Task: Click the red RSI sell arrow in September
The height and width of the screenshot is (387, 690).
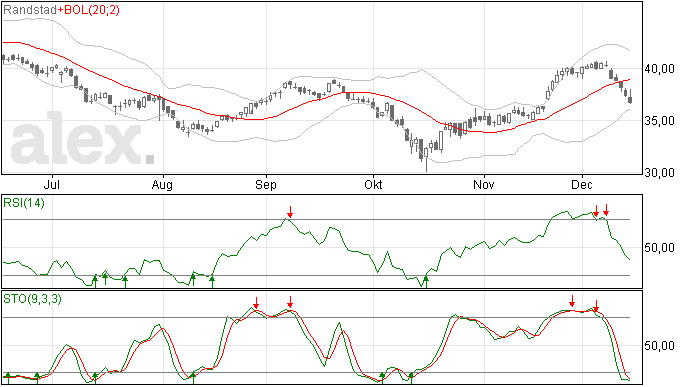Action: 290,211
